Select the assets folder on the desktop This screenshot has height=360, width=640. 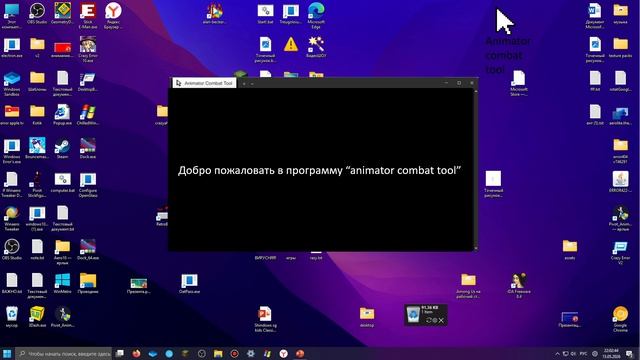(x=570, y=250)
